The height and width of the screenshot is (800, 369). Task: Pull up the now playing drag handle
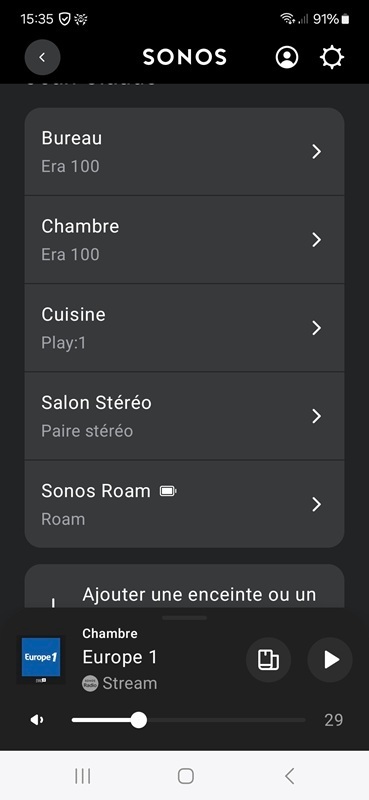[184, 618]
